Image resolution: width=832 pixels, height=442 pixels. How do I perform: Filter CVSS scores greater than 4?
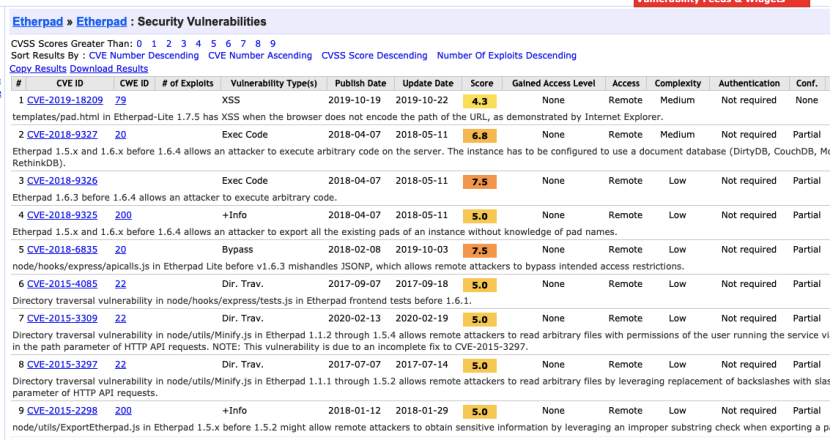[x=198, y=44]
